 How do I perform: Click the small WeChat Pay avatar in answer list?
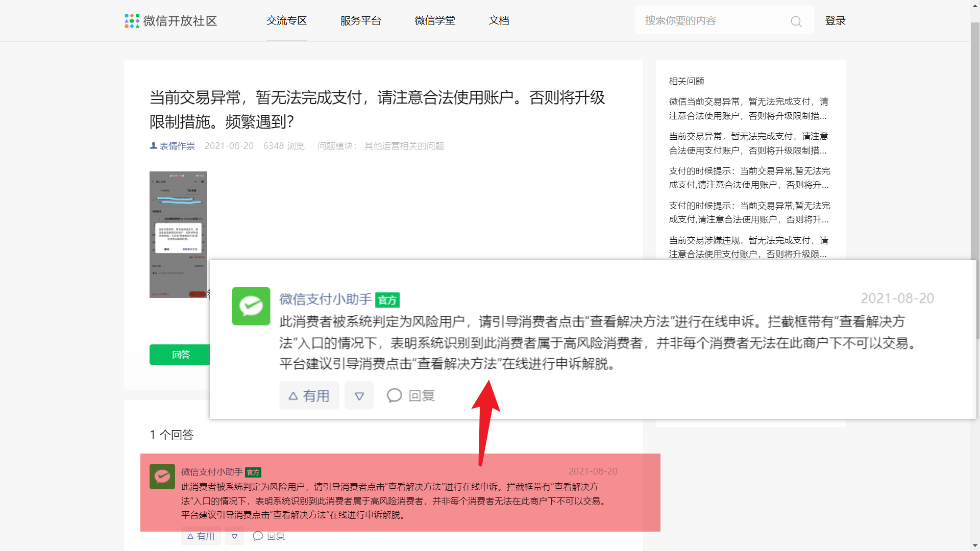(162, 477)
